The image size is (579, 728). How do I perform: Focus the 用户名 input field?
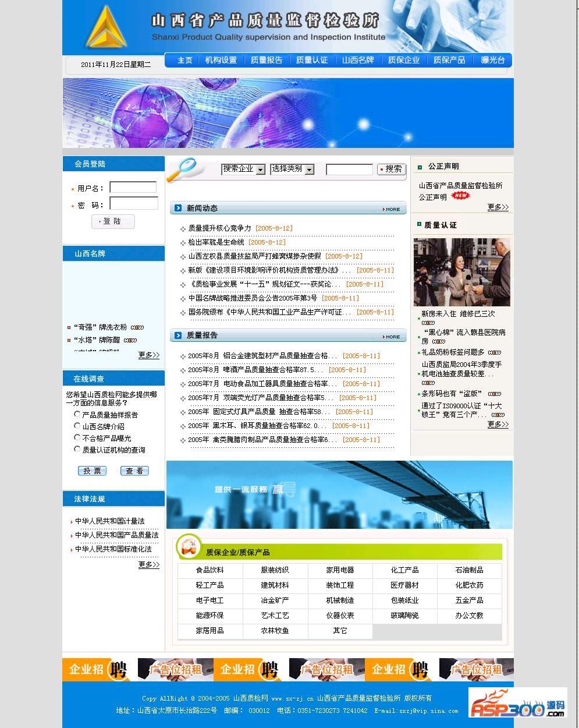pos(133,187)
